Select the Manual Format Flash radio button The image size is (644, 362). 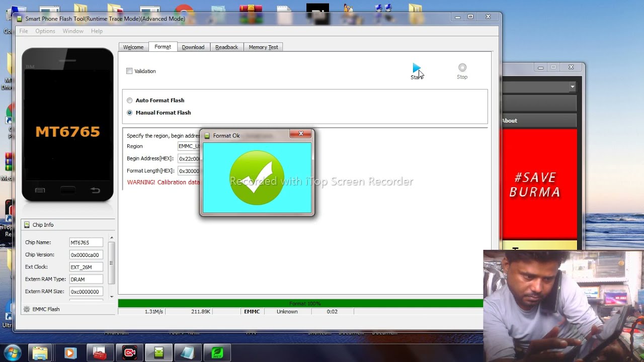tap(130, 113)
